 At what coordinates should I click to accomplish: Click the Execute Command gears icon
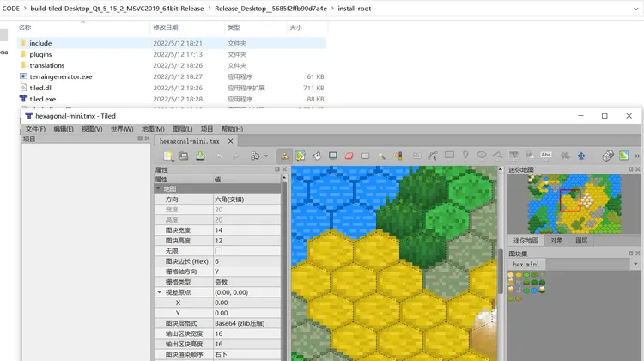255,156
